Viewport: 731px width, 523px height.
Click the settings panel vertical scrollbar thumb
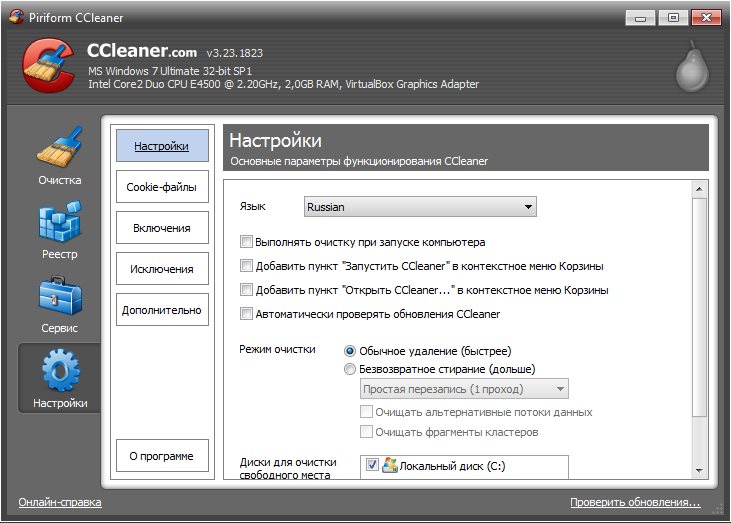coord(699,307)
